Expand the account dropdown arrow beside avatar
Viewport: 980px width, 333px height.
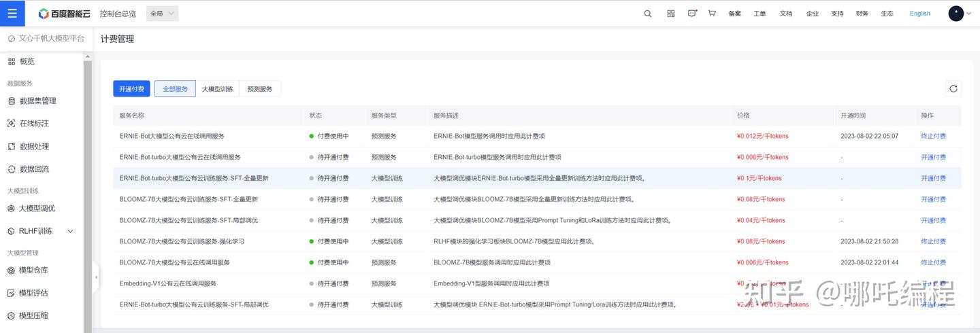(x=968, y=14)
